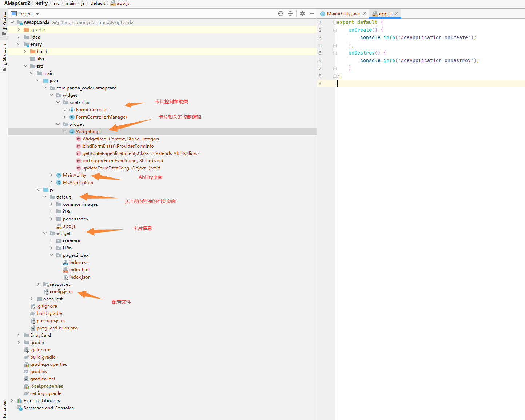Screen dimensions: 525x420
Task: Click the bindFormData method icon
Action: point(79,146)
